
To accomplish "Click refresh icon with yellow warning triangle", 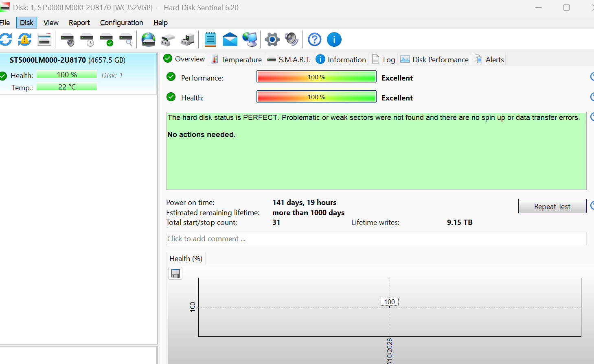I will [x=25, y=39].
